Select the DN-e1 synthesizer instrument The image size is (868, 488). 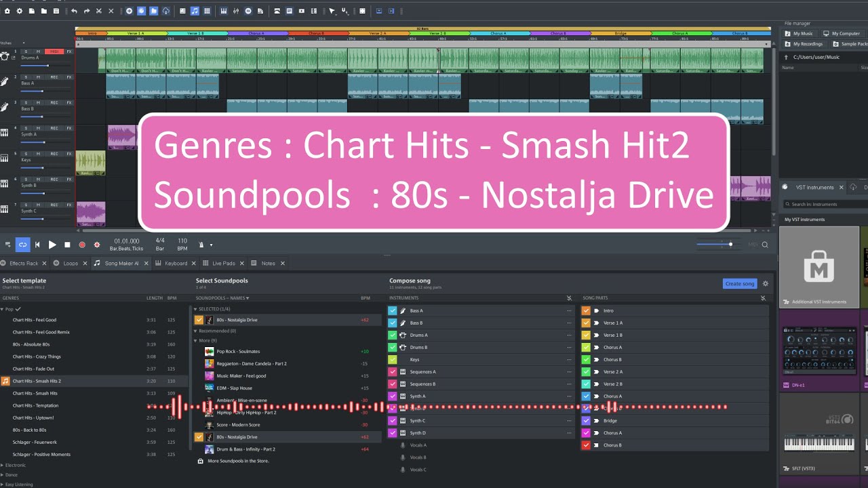819,350
